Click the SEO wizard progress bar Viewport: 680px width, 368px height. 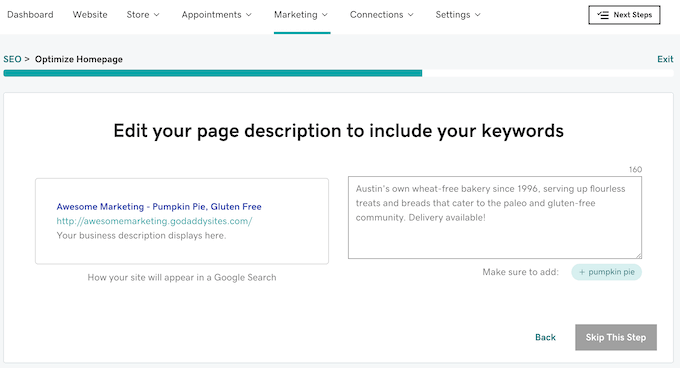click(x=338, y=73)
